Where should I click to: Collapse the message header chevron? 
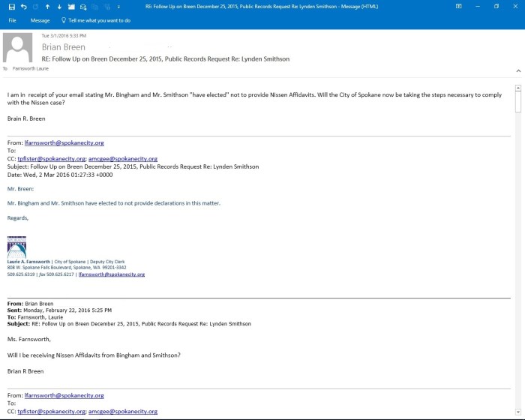click(517, 70)
